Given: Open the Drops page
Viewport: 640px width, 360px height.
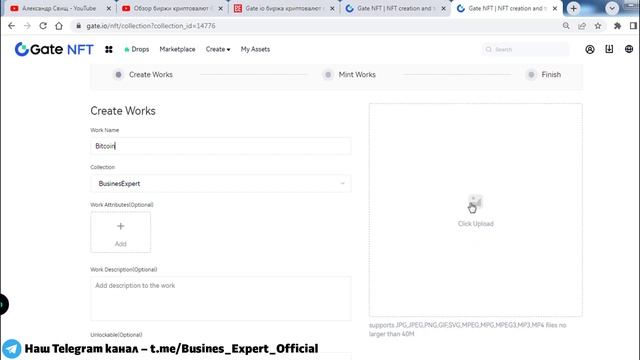Looking at the screenshot, I should [x=137, y=49].
